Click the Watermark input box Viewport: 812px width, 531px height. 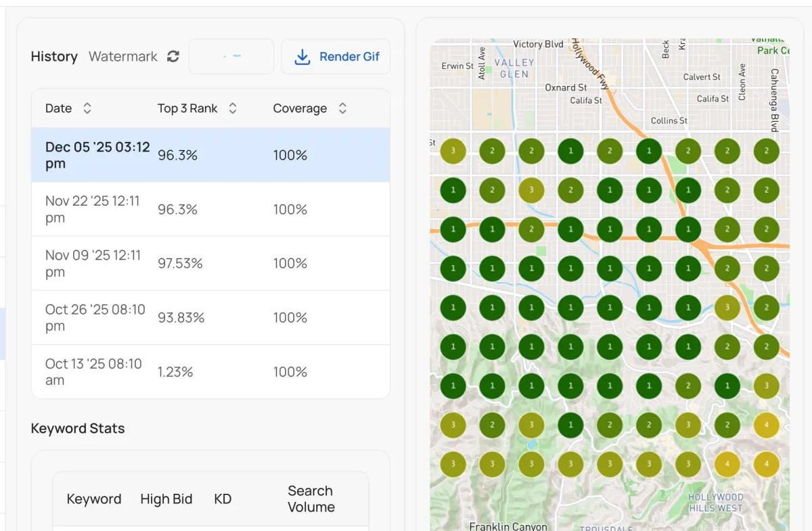pyautogui.click(x=231, y=57)
